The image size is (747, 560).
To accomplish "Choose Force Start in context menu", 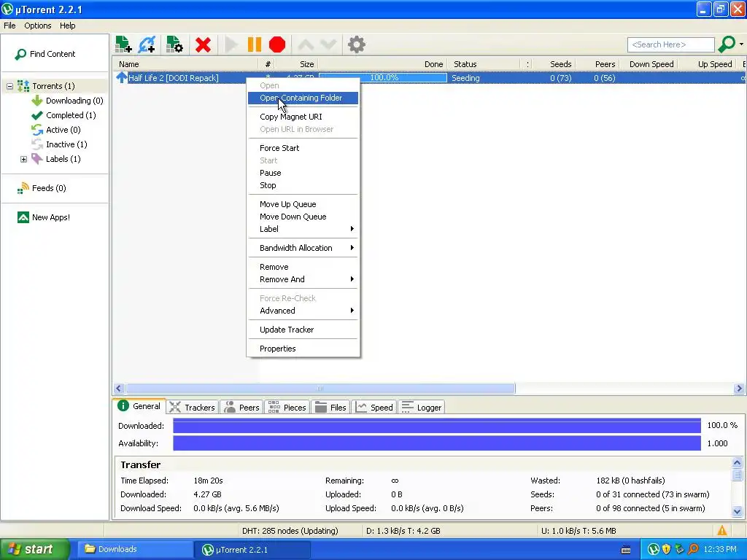I will [x=303, y=148].
